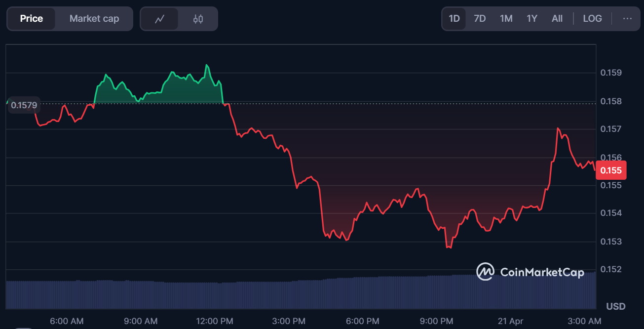The width and height of the screenshot is (644, 329).
Task: Click the 9:00 PM time axis label
Action: click(x=436, y=321)
